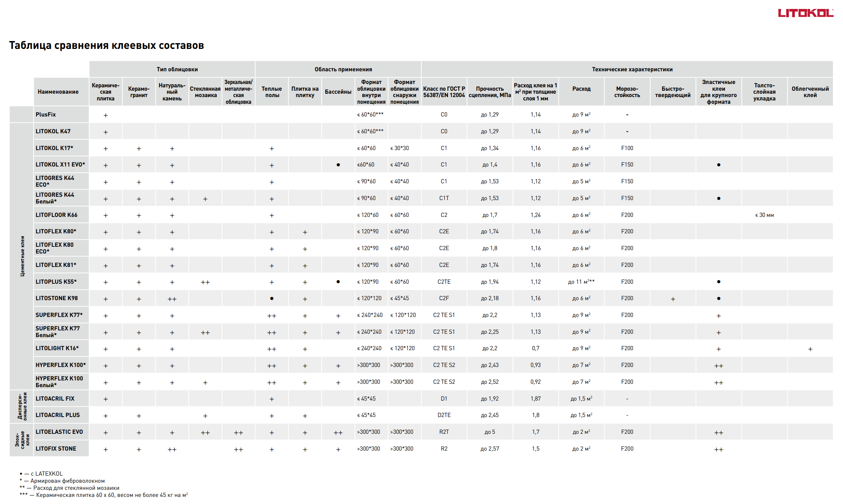Click the 'Технические характеристики' header group

(x=632, y=69)
